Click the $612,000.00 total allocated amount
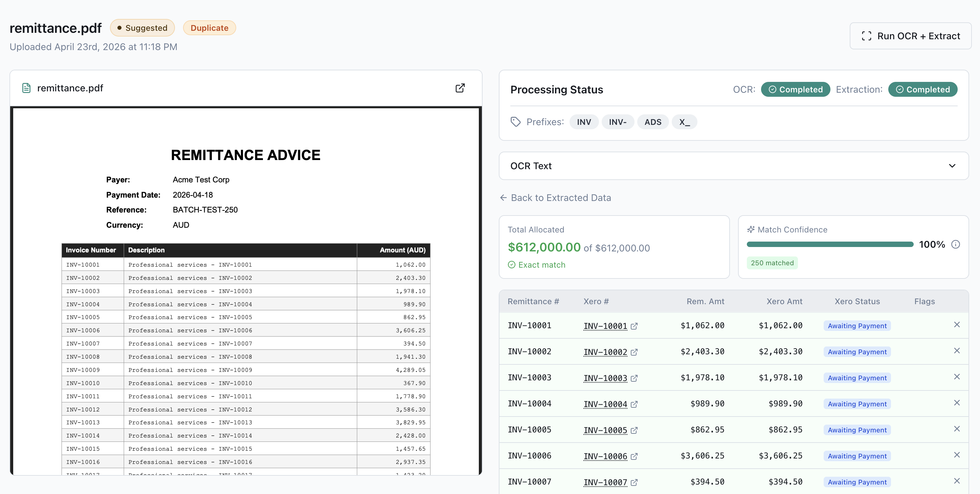 click(x=544, y=248)
